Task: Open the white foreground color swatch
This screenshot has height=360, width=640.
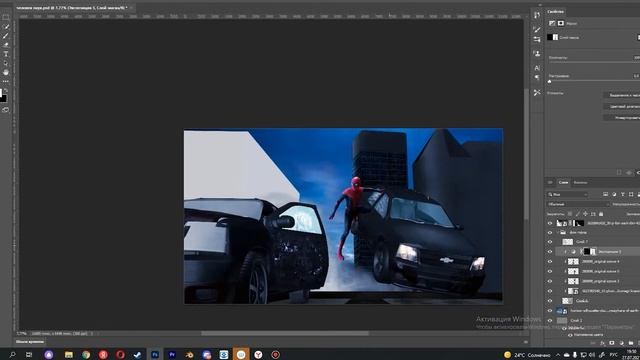Action: [x=1, y=92]
